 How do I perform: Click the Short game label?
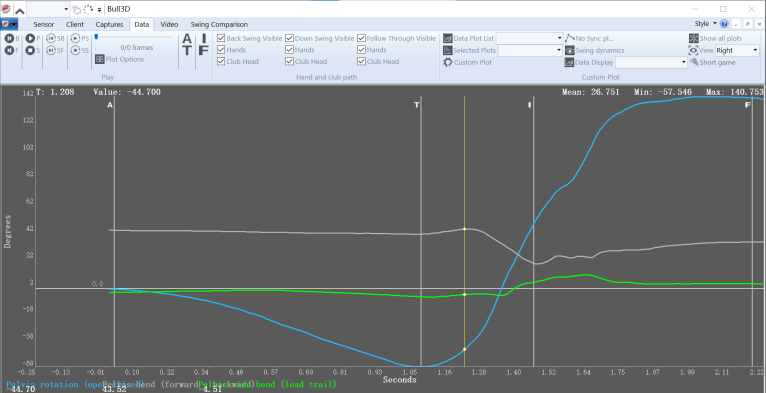[717, 62]
